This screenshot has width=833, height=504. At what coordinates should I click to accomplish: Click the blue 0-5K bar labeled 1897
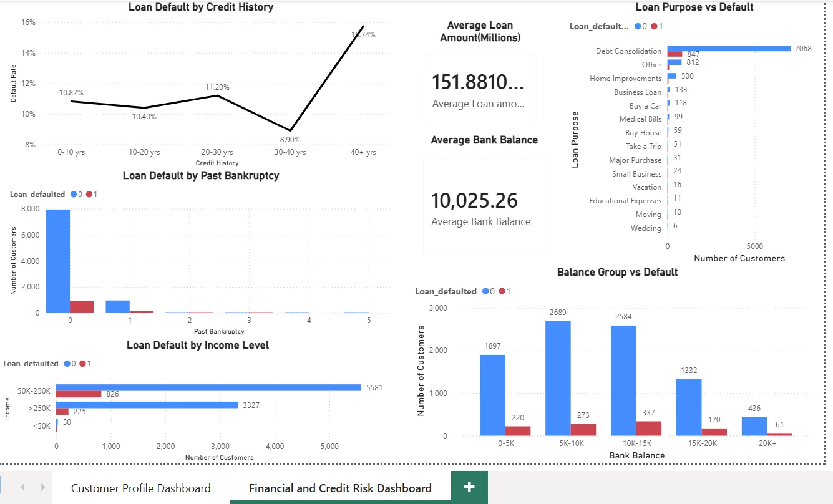(492, 395)
